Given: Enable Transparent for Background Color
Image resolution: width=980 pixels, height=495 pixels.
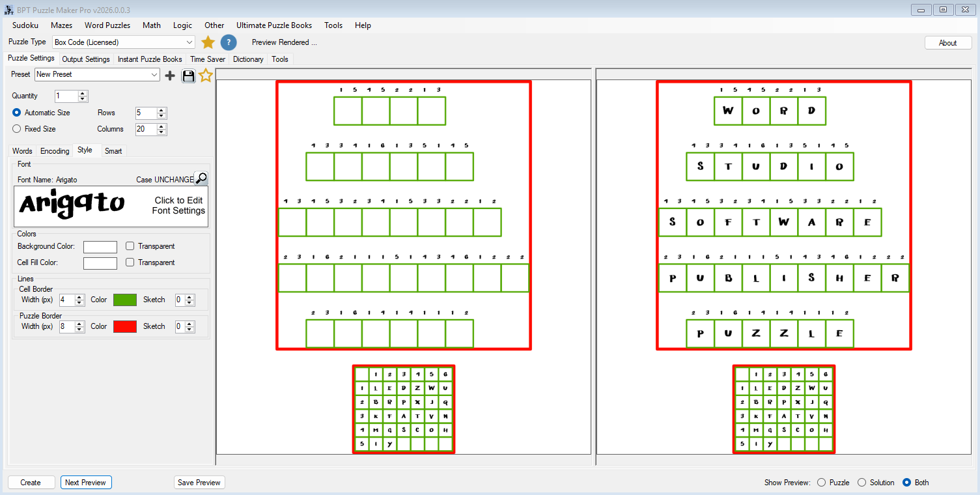Looking at the screenshot, I should point(130,246).
